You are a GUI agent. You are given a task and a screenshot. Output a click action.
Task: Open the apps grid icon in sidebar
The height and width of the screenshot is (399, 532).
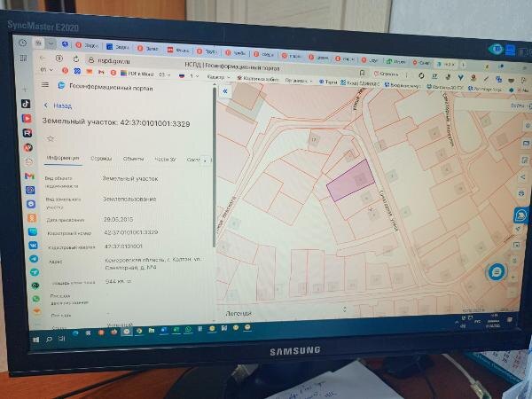(23, 58)
